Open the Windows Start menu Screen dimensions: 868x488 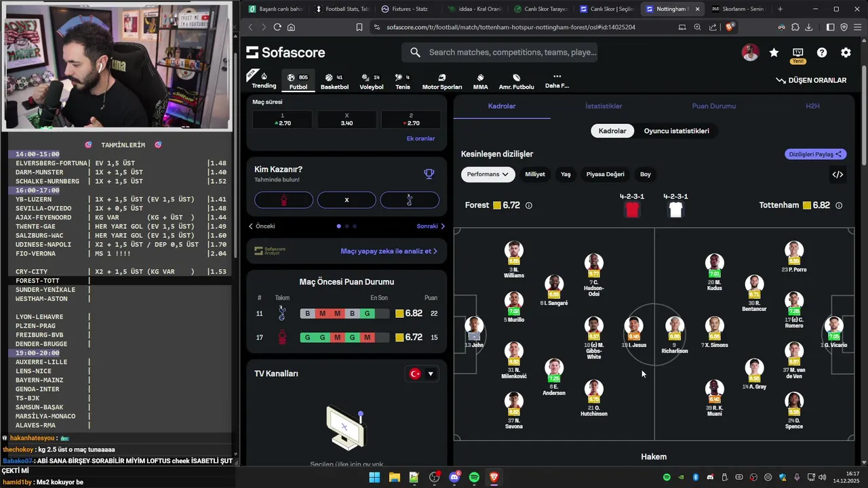[x=374, y=477]
